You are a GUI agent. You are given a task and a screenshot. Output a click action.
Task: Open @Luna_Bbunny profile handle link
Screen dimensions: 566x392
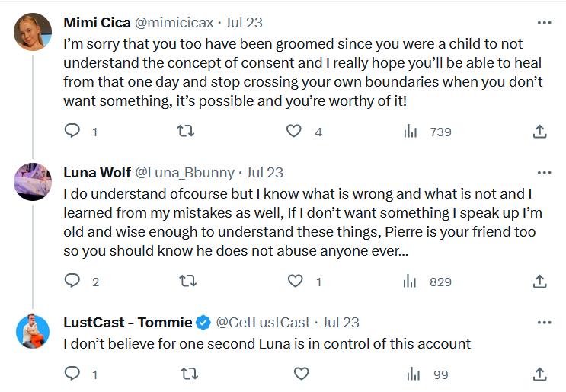pyautogui.click(x=185, y=173)
